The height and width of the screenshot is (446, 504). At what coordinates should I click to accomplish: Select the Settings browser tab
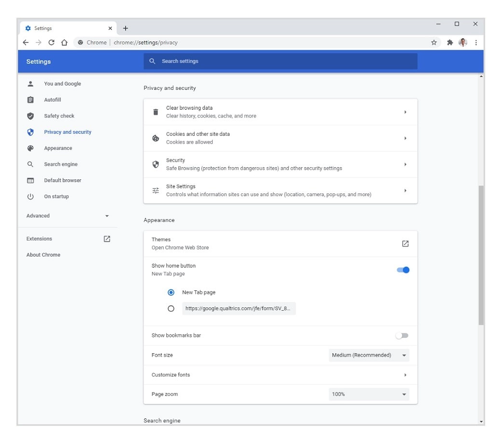click(68, 29)
